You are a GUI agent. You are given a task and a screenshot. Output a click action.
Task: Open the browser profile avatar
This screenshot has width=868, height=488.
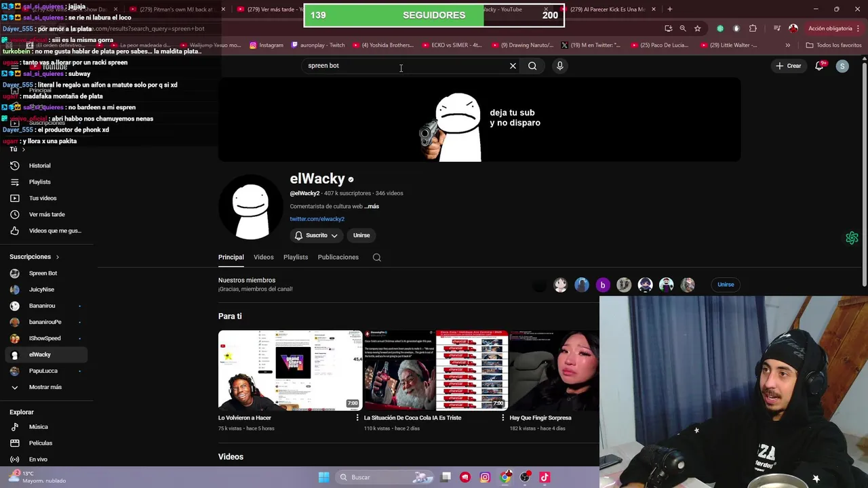[x=793, y=28]
